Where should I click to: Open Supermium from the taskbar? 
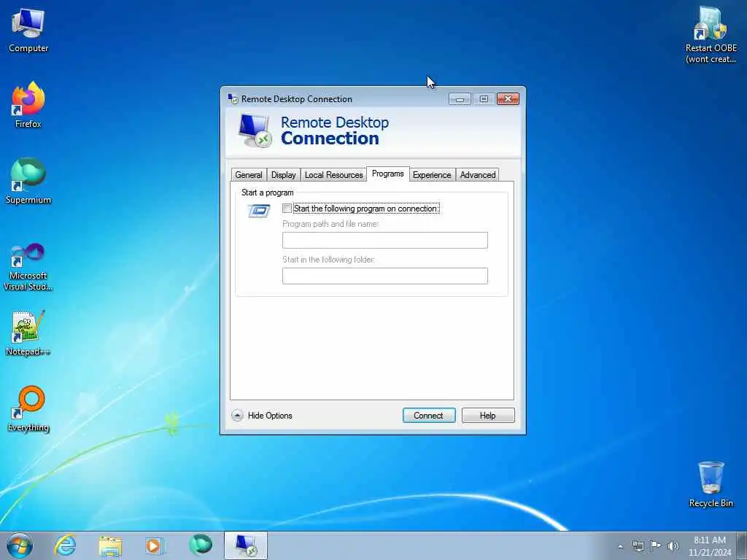tap(201, 545)
